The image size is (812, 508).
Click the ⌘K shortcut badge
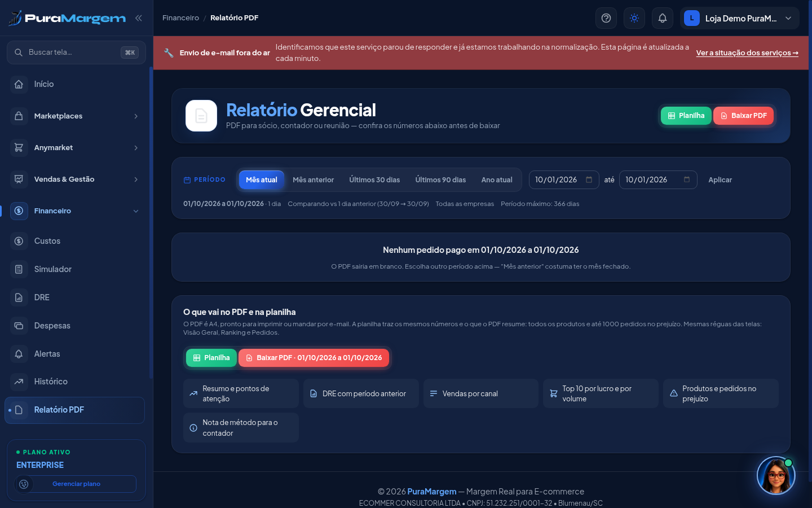pyautogui.click(x=130, y=52)
